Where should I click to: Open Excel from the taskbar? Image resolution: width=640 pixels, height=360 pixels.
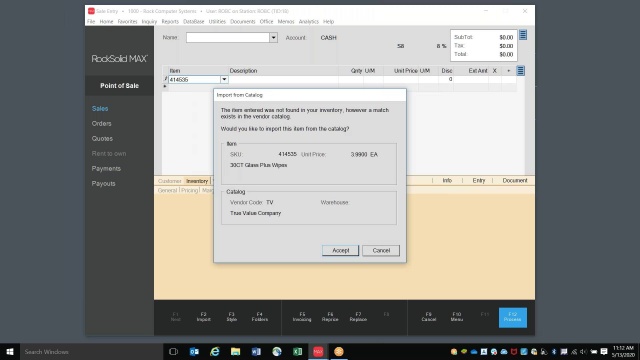pos(298,351)
